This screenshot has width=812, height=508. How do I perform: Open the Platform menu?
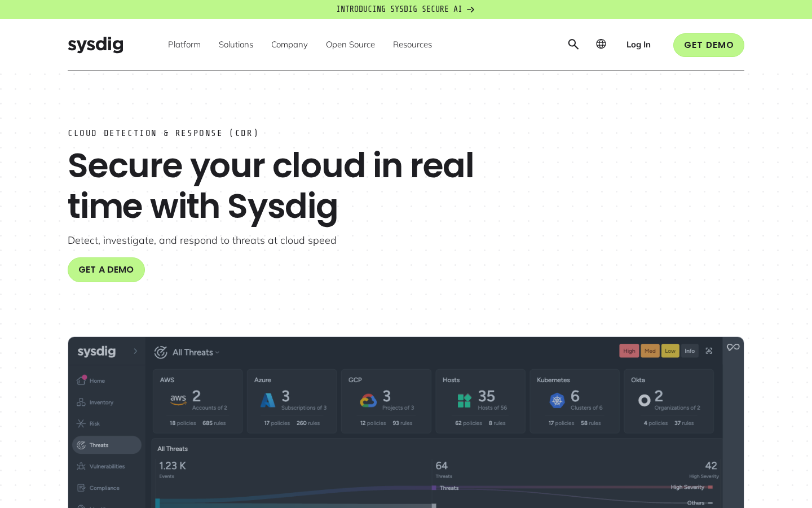pos(184,45)
